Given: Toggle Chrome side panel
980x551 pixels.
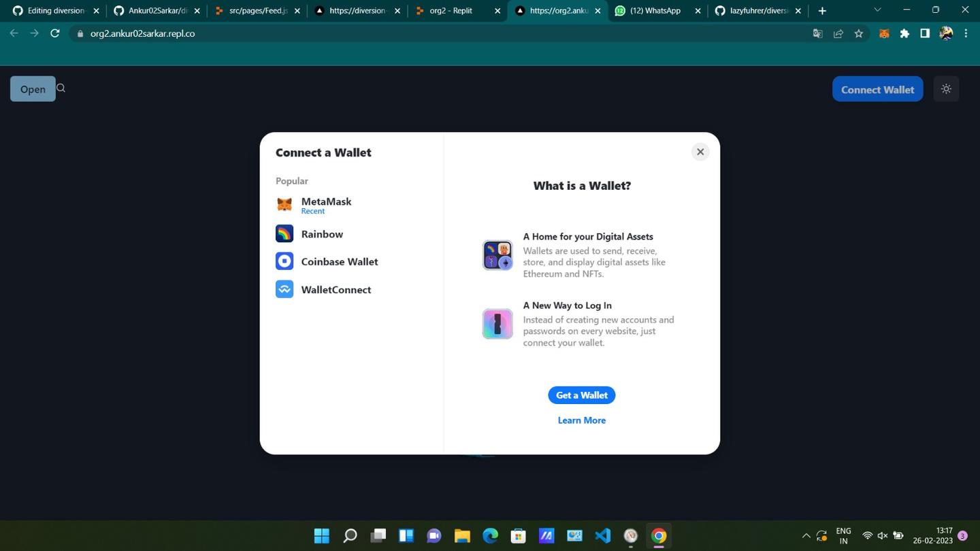Looking at the screenshot, I should click(925, 33).
